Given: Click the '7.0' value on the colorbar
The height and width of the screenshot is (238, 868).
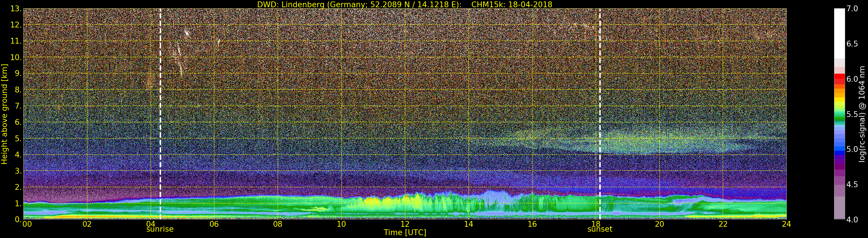Looking at the screenshot, I should [852, 9].
